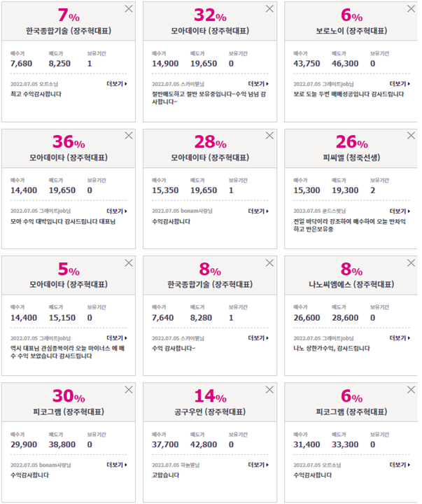
Task: Show more on the 26% 피씨엘 card
Action: point(400,211)
